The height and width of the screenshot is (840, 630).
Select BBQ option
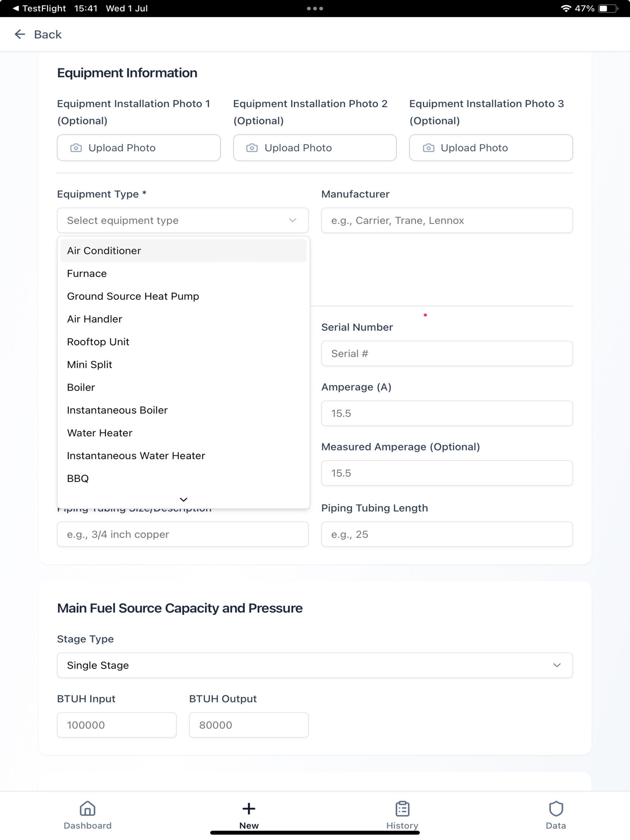(183, 479)
